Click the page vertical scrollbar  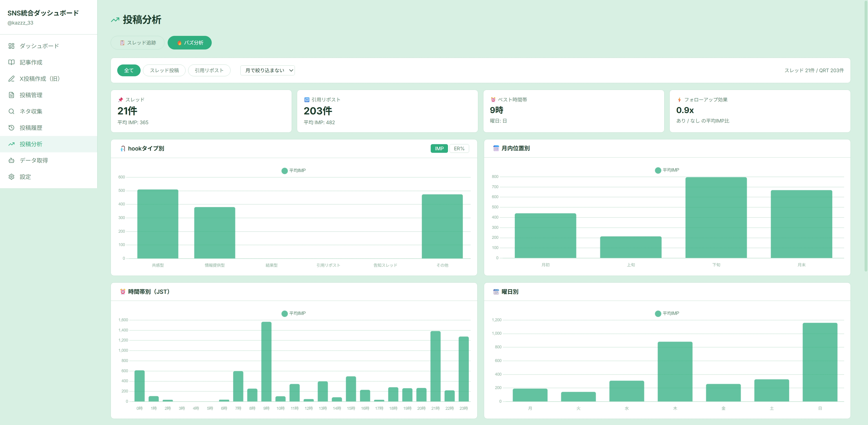[x=866, y=135]
